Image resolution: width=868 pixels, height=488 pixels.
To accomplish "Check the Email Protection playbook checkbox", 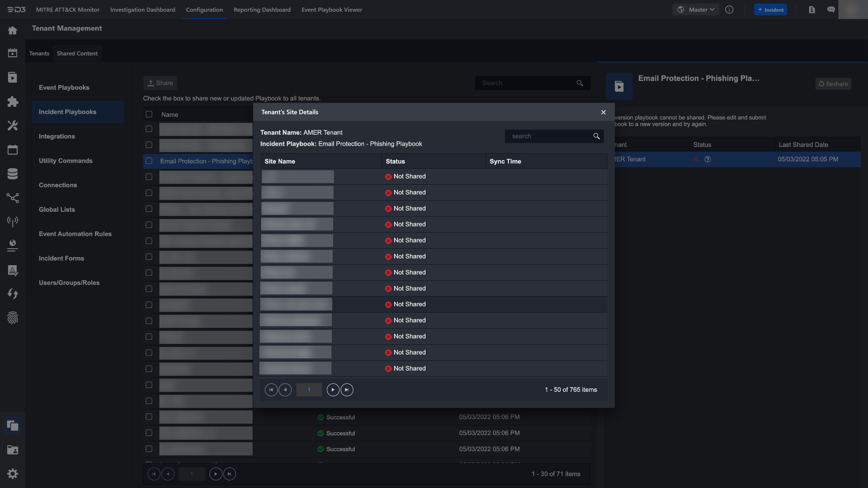I will [x=149, y=161].
